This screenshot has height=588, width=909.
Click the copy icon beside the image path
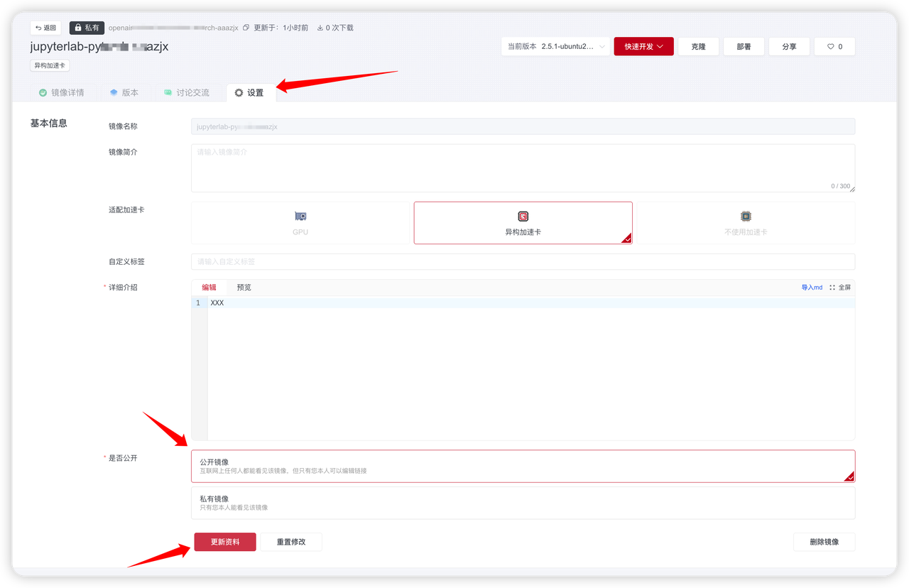tap(246, 28)
